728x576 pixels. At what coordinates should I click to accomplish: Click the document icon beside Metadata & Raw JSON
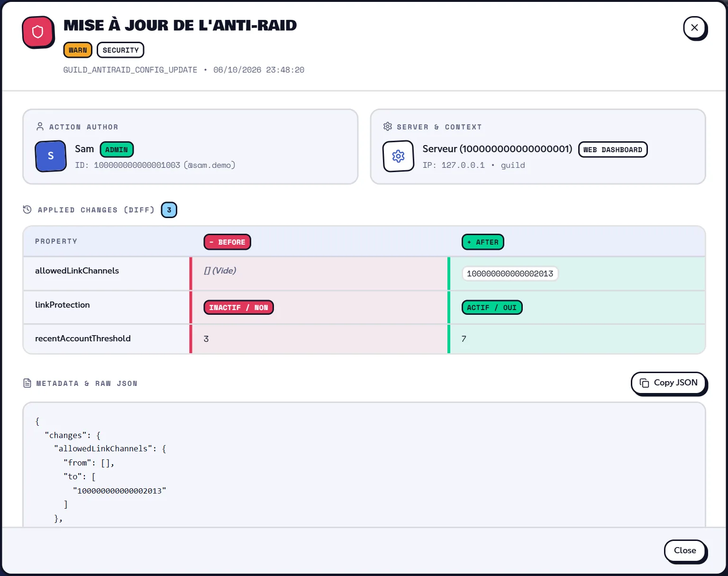[27, 383]
